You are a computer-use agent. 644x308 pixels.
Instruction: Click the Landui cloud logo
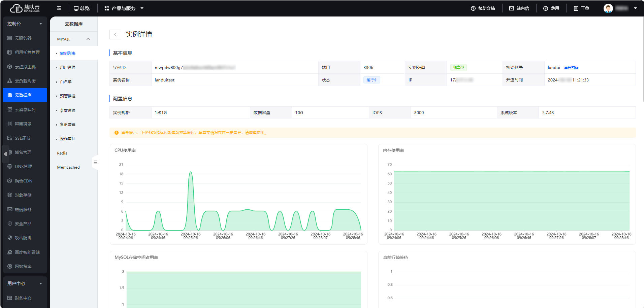pos(25,8)
